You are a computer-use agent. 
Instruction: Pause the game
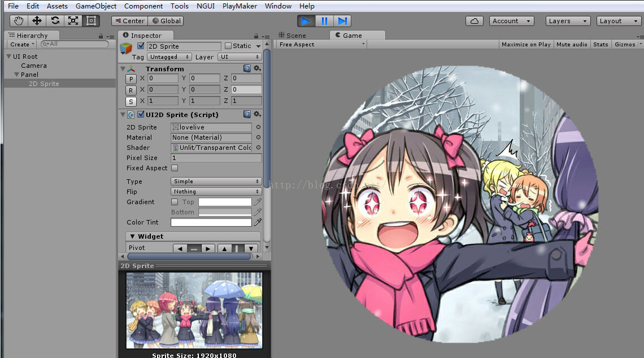(324, 21)
